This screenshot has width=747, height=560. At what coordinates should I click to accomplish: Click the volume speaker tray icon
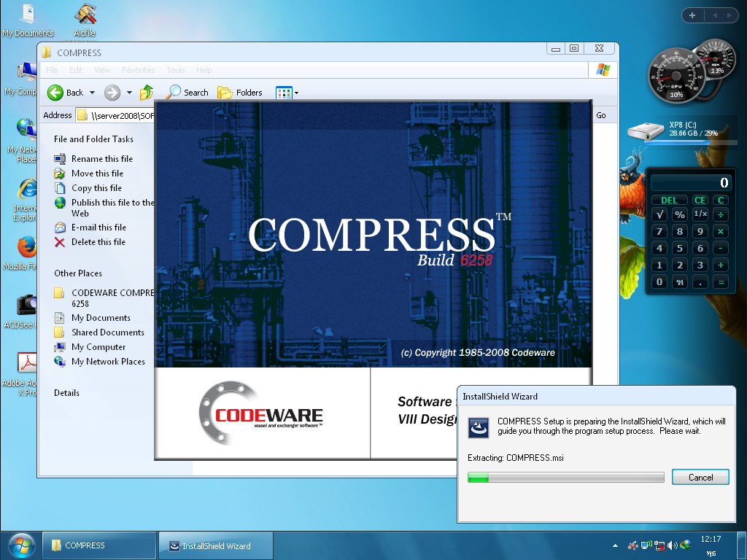coord(672,545)
